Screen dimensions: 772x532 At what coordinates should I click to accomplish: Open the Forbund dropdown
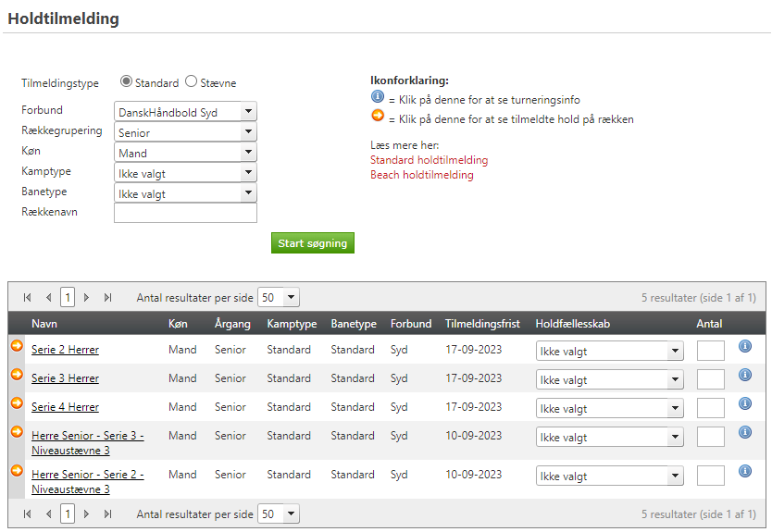185,112
